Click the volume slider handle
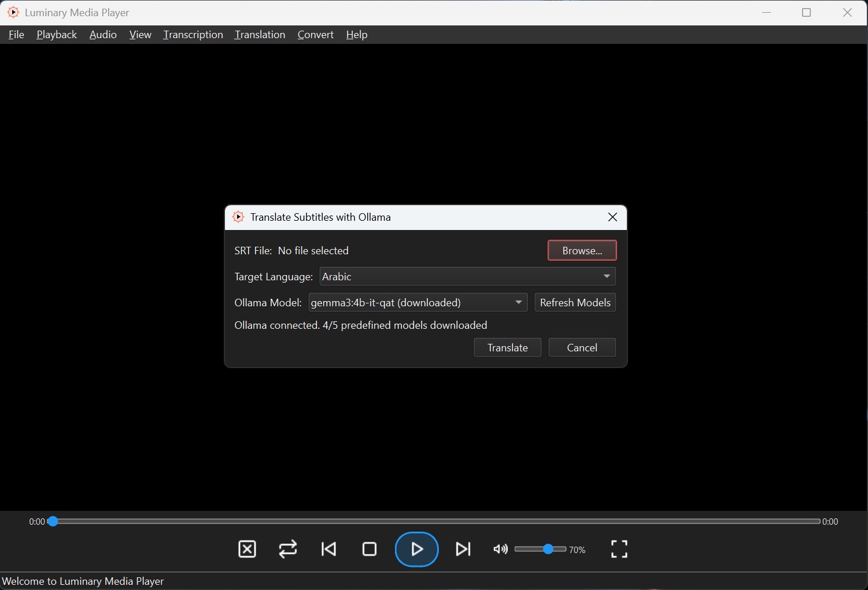 (548, 549)
